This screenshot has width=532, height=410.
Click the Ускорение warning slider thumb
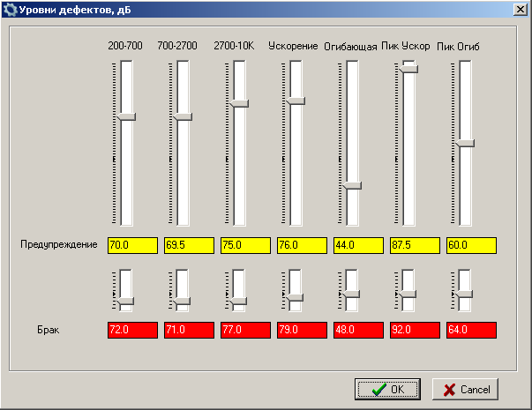click(x=296, y=101)
